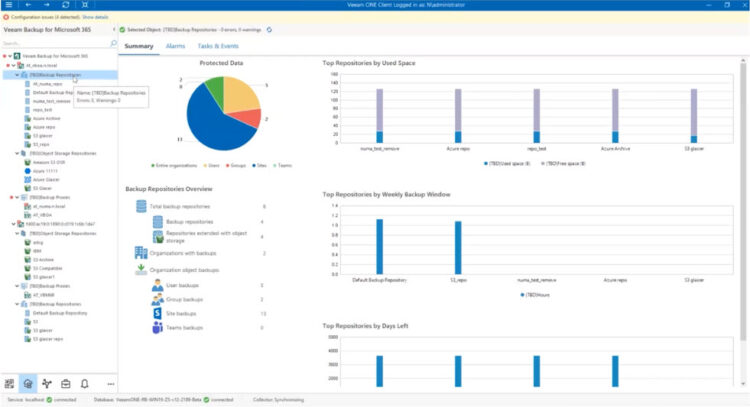This screenshot has height=407, width=750.
Task: Open alarm management bell icon
Action: click(85, 384)
